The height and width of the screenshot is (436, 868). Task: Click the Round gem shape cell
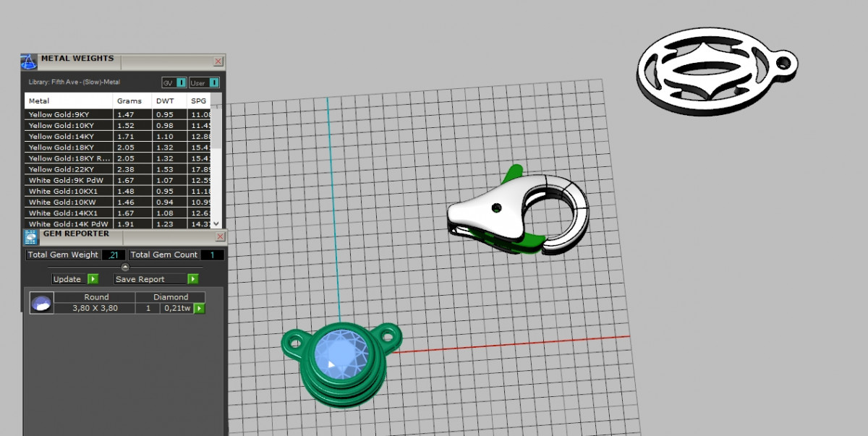(95, 297)
